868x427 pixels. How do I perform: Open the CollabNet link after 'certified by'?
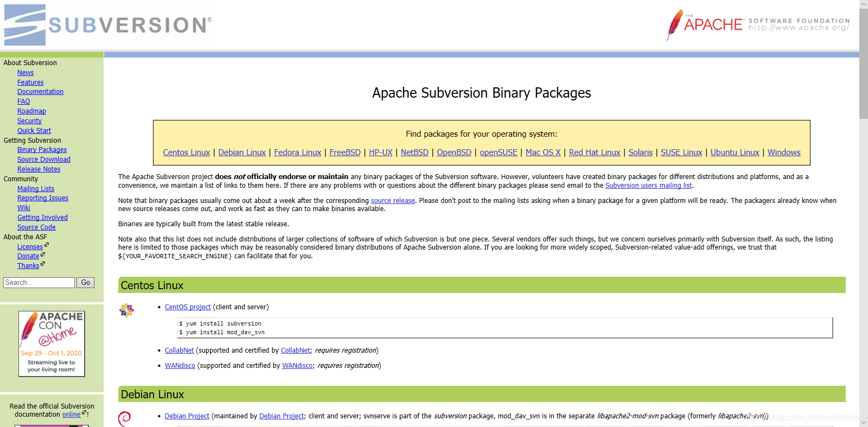[x=296, y=350]
